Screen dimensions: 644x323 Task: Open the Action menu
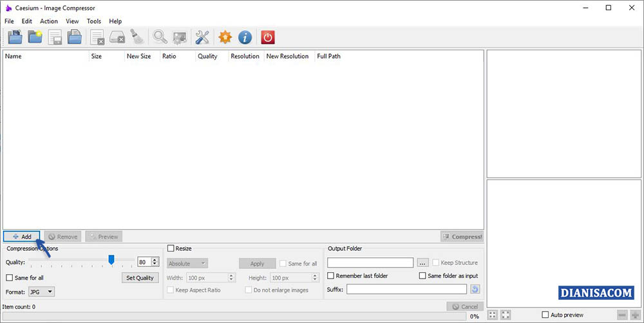[49, 21]
